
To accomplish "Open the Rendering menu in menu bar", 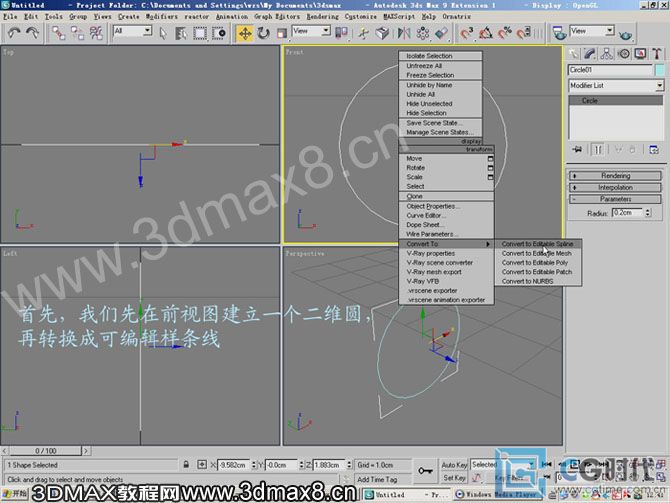I will click(x=323, y=17).
